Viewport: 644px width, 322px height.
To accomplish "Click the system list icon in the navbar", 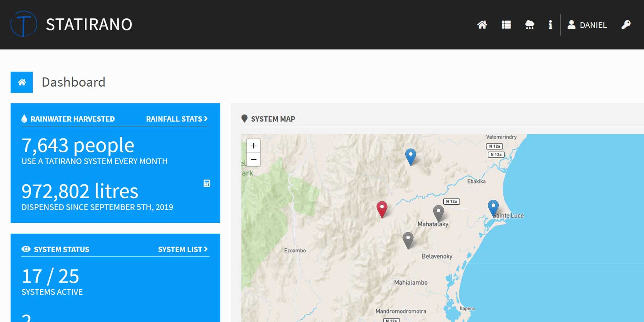I will point(506,25).
